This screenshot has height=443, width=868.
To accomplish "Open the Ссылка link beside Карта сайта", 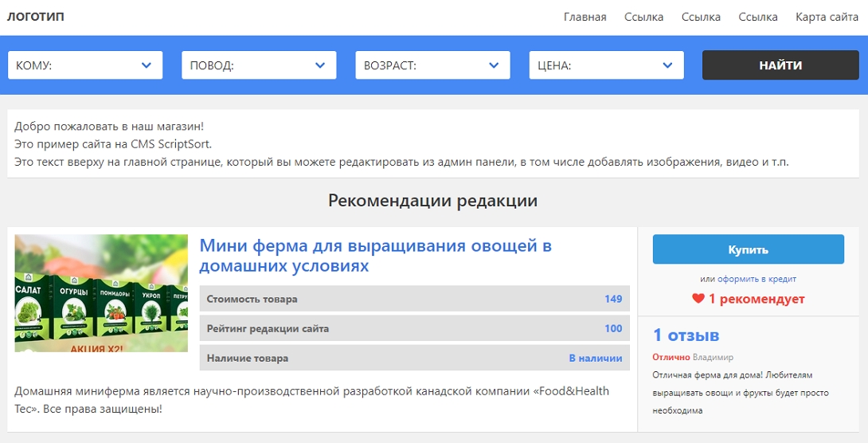I will (x=757, y=17).
